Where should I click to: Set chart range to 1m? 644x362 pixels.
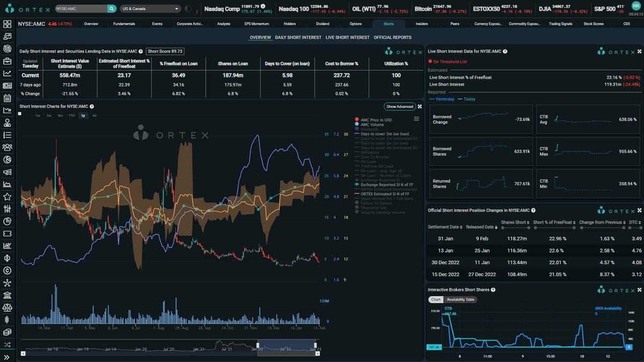point(38,115)
